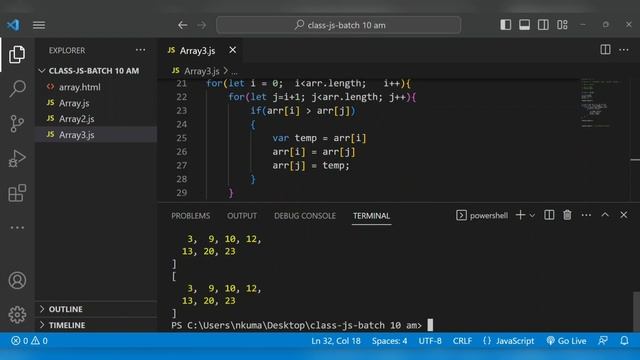Screen dimensions: 640x360
Task: Switch to the PROBLEMS panel tab
Action: point(191,216)
